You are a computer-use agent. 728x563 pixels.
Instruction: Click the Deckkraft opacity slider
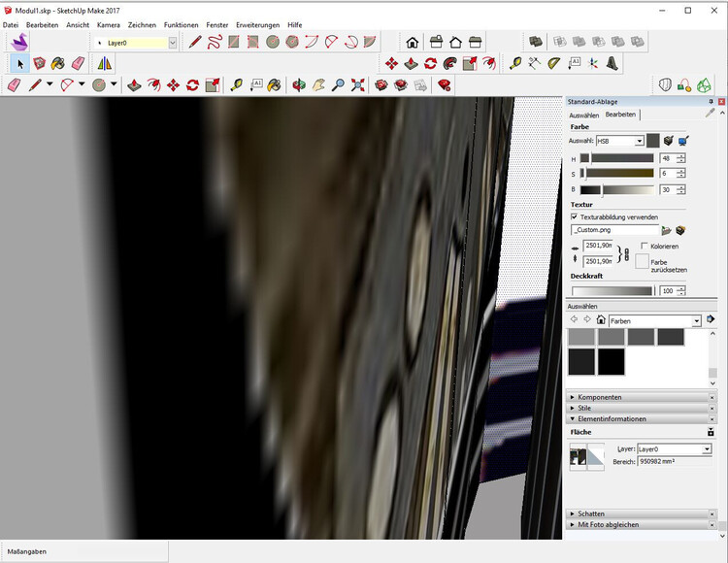[x=612, y=290]
